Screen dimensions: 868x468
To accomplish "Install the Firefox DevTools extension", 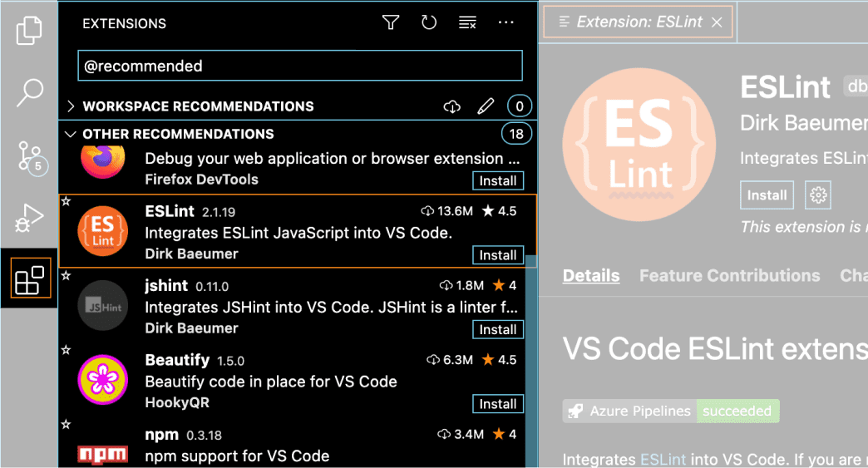I will [498, 181].
